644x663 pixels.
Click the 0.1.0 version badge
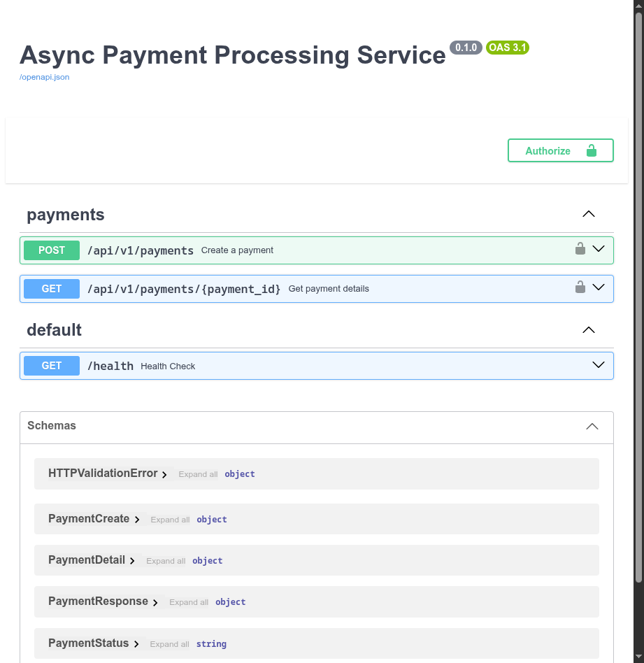coord(466,48)
